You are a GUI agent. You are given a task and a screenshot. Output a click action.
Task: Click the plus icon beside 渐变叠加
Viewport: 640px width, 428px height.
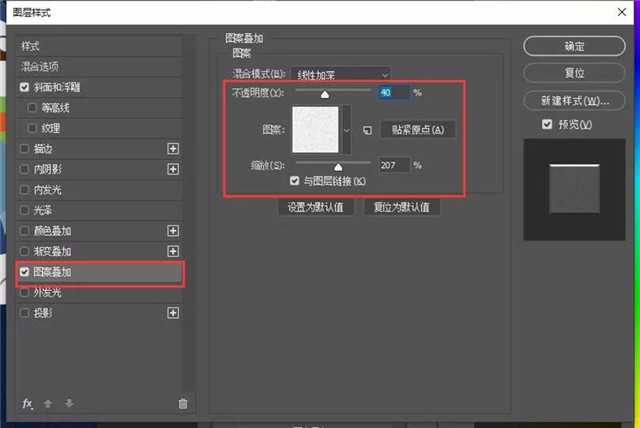(173, 251)
